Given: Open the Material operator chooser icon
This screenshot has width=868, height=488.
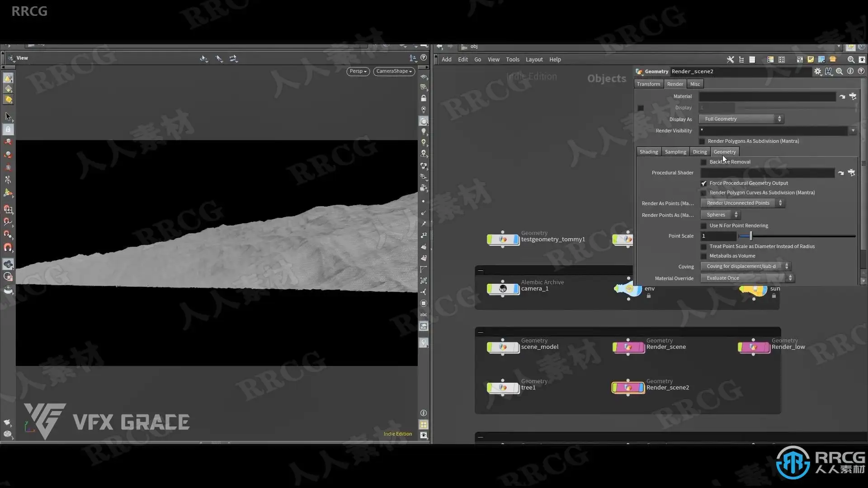Looking at the screenshot, I should point(853,96).
